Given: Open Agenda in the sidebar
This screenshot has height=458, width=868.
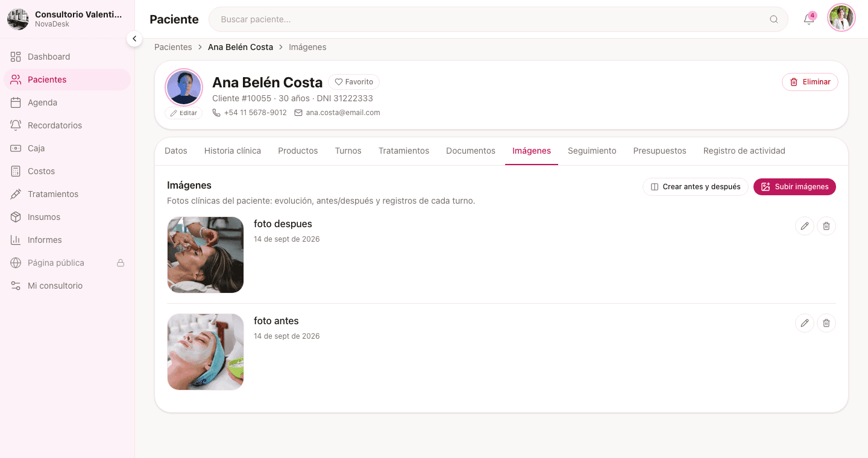Looking at the screenshot, I should [67, 102].
